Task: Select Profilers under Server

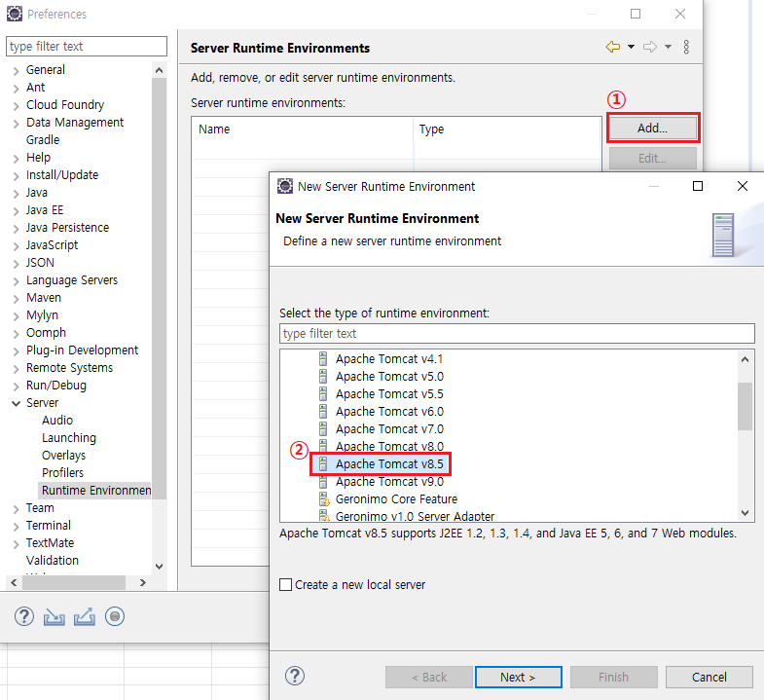Action: pyautogui.click(x=63, y=473)
